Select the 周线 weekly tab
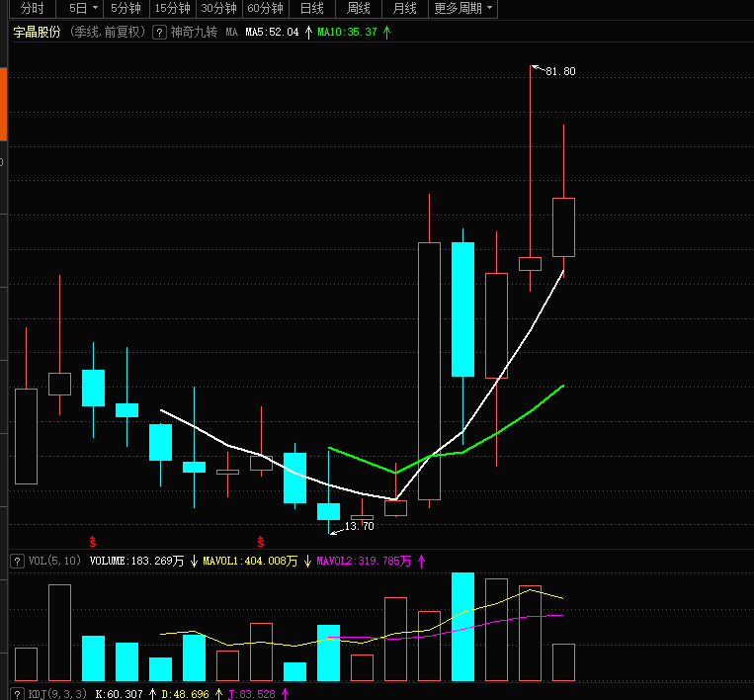Image resolution: width=754 pixels, height=700 pixels. pyautogui.click(x=358, y=9)
